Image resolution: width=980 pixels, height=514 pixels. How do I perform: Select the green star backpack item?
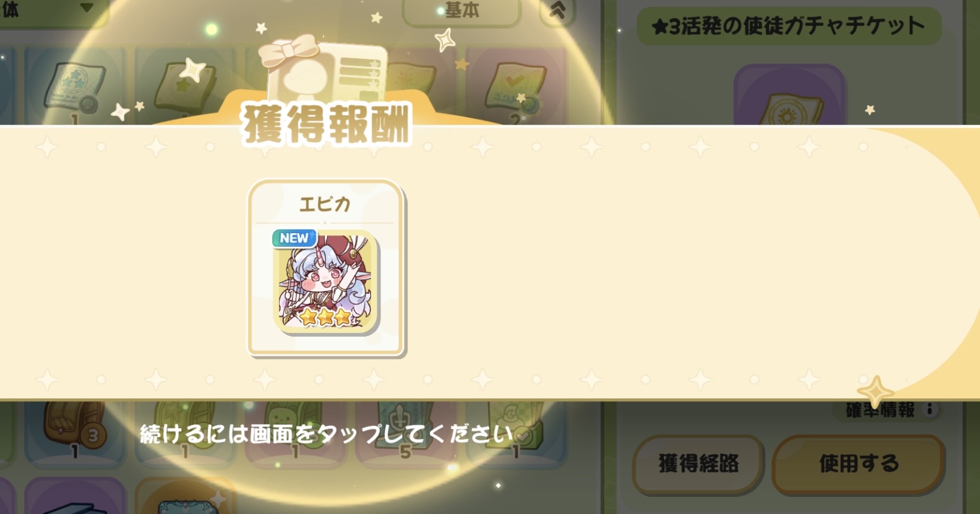[185, 432]
